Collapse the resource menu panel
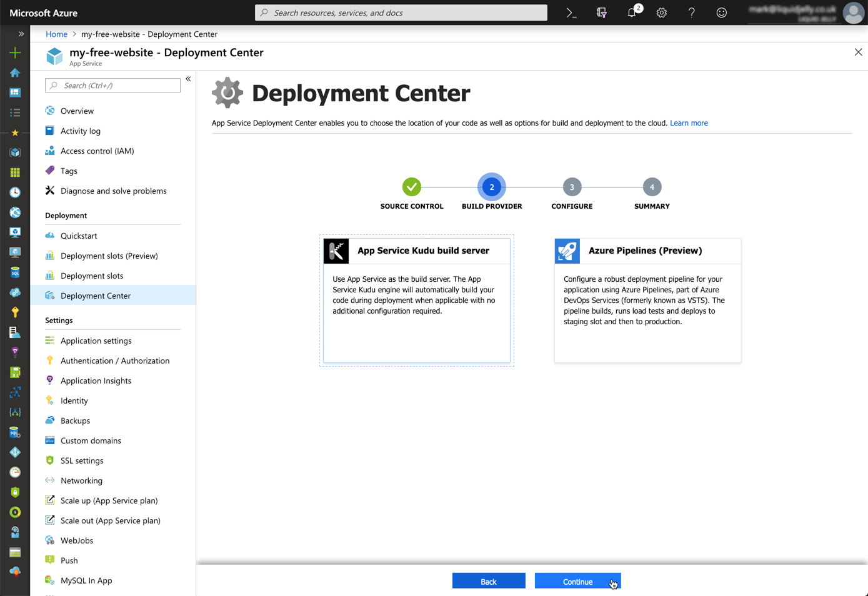 click(188, 79)
